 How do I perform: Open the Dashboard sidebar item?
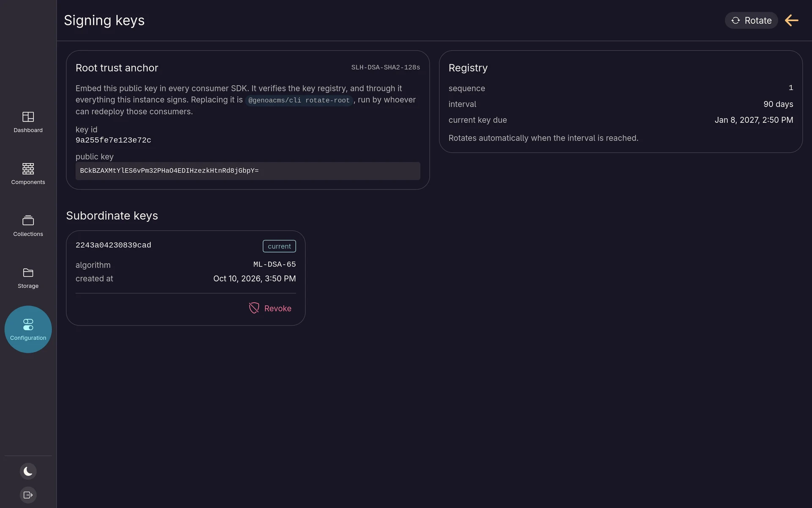(28, 122)
